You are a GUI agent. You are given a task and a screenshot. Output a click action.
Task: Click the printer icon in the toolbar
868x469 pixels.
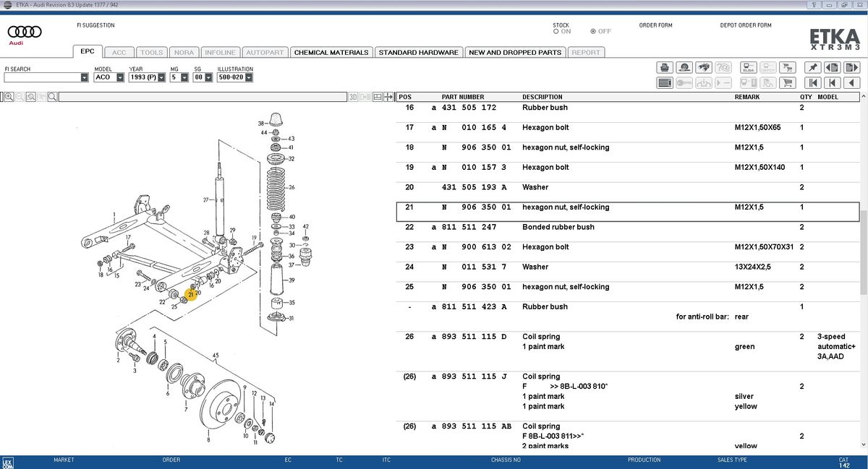point(665,67)
